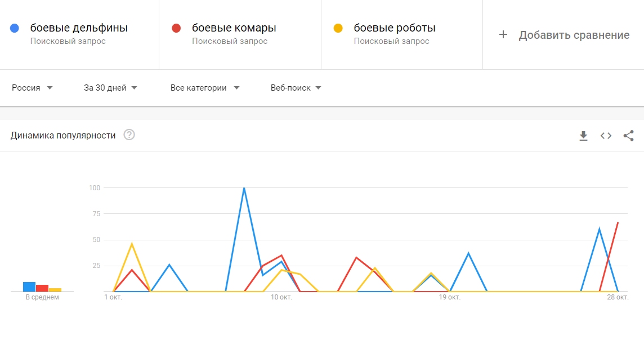Change the Веб-поиск search type
644x340 pixels.
pyautogui.click(x=296, y=88)
